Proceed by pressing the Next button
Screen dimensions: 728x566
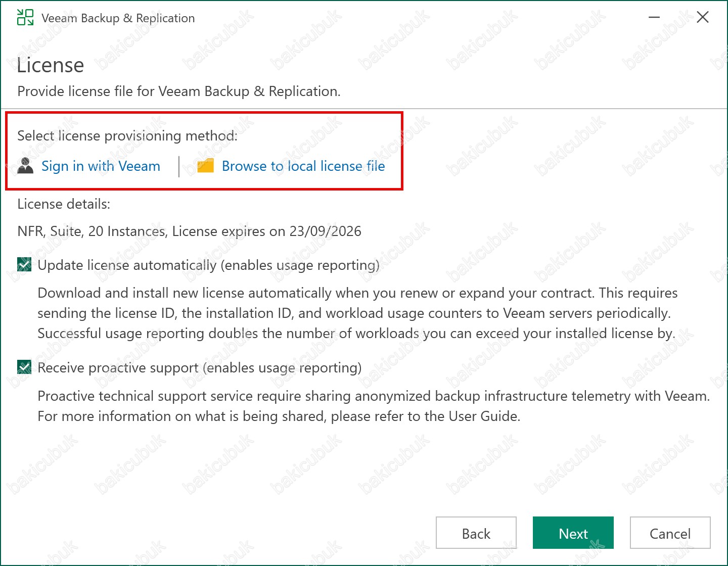pos(573,533)
